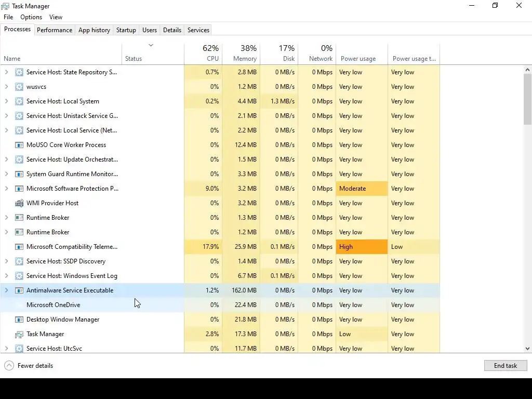Sort by the CPU column header
The width and height of the screenshot is (532, 399).
tap(203, 54)
